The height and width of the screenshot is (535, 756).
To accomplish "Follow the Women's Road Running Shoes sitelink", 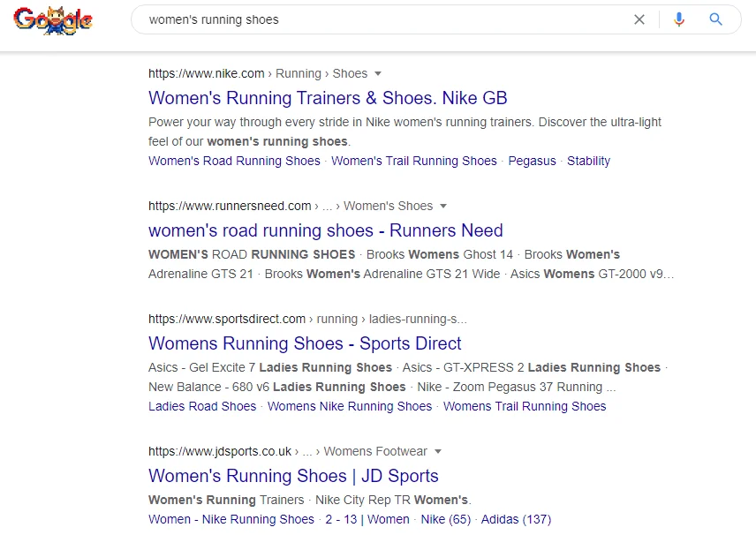I will pos(234,161).
